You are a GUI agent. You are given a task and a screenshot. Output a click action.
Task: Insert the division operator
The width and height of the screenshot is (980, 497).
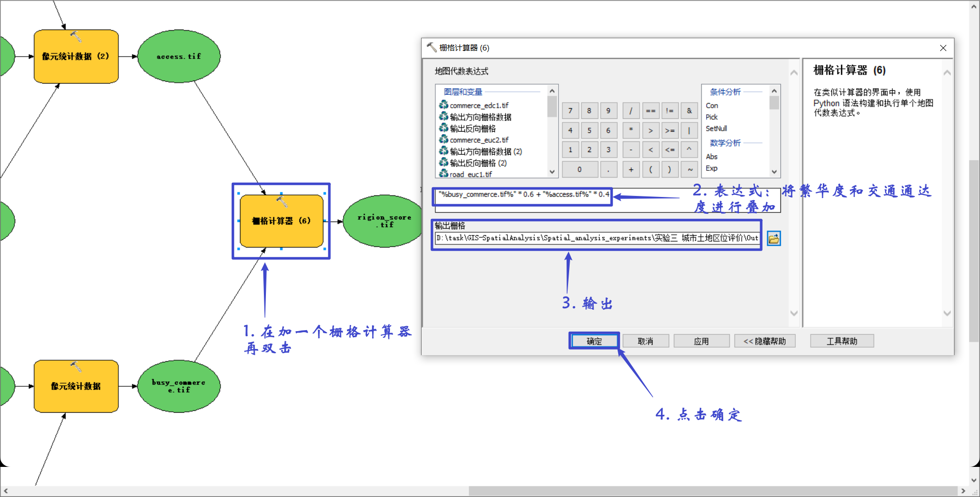point(631,111)
